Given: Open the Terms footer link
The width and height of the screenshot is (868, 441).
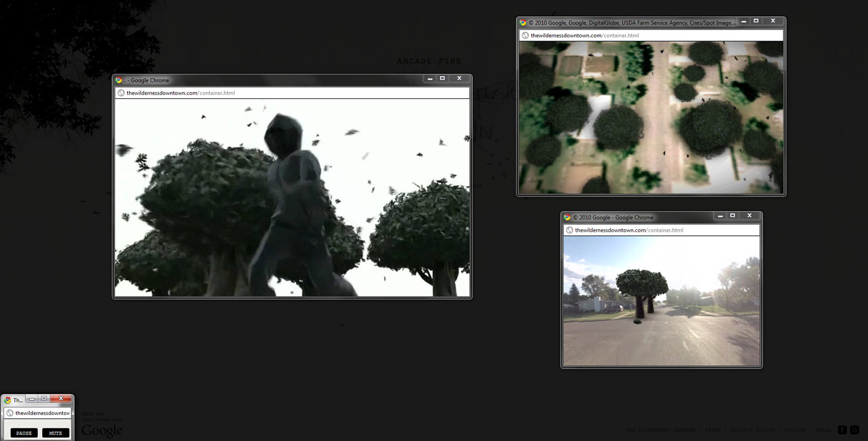Looking at the screenshot, I should pyautogui.click(x=712, y=430).
